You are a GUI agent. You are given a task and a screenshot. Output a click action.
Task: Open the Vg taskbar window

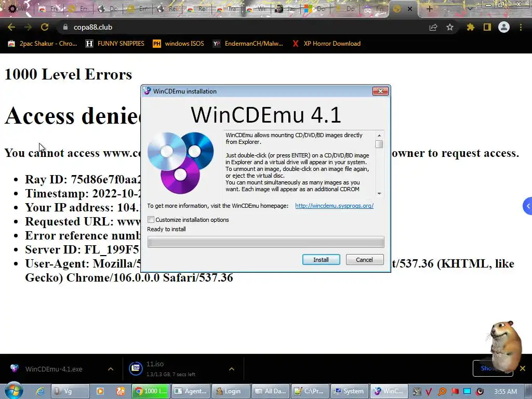tap(70, 391)
